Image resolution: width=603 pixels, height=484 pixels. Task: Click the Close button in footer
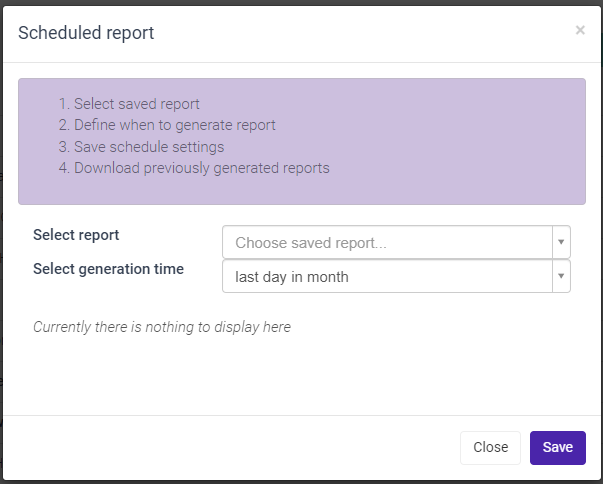(490, 447)
